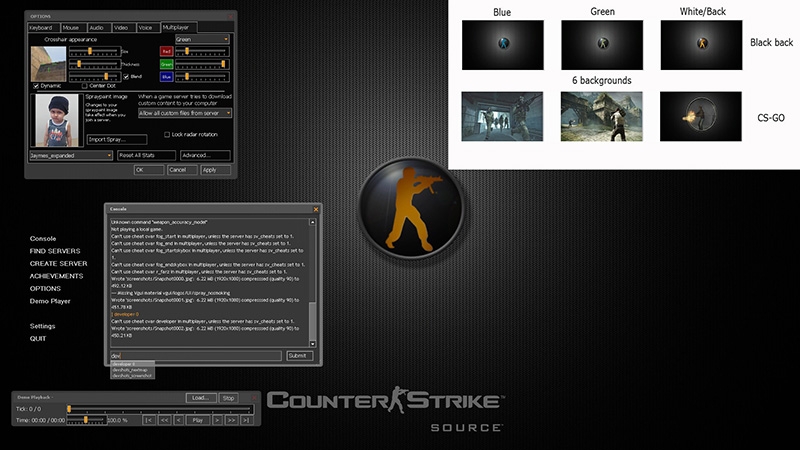The width and height of the screenshot is (800, 450).
Task: Click the console command input field
Action: [x=195, y=355]
